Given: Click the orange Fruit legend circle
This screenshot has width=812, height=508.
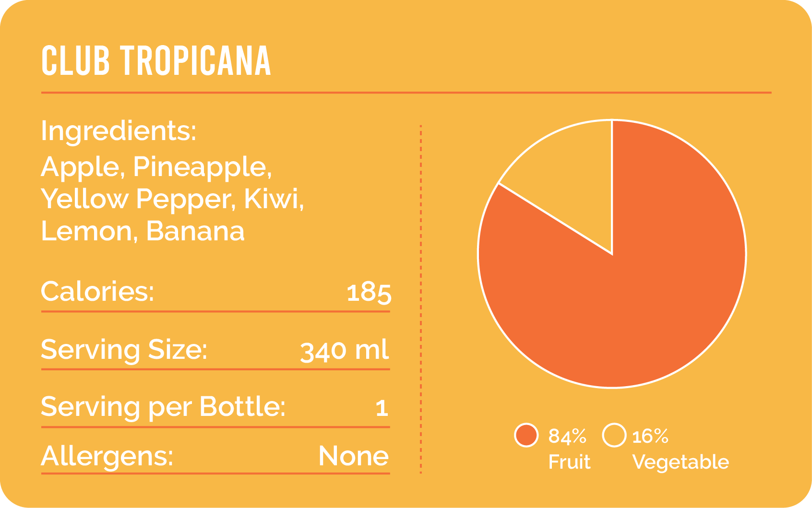Looking at the screenshot, I should [526, 436].
